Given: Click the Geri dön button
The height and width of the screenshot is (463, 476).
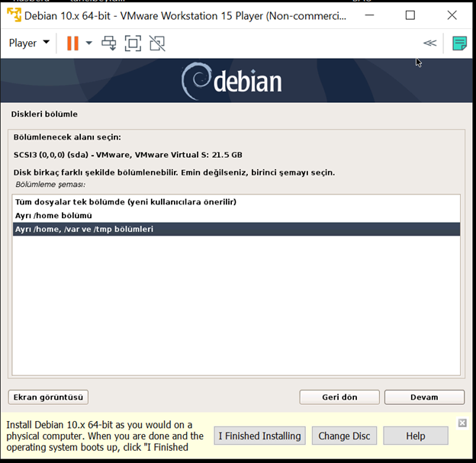Looking at the screenshot, I should (x=339, y=397).
